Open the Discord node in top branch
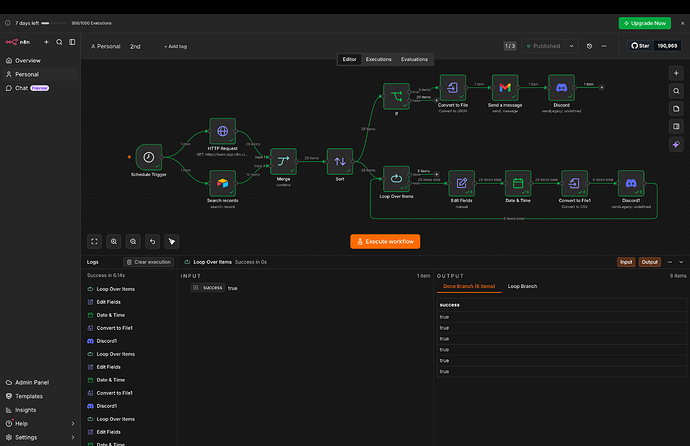The image size is (690, 446). coord(562,88)
